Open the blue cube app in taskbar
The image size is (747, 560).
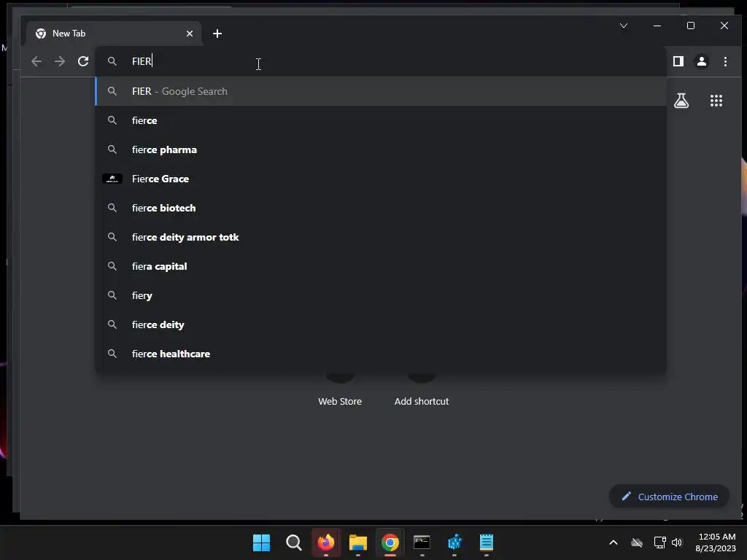point(454,542)
